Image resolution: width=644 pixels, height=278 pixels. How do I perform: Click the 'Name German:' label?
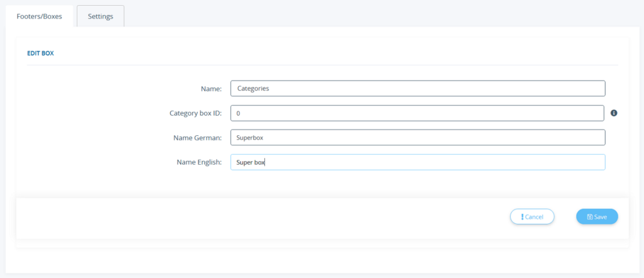coord(198,138)
